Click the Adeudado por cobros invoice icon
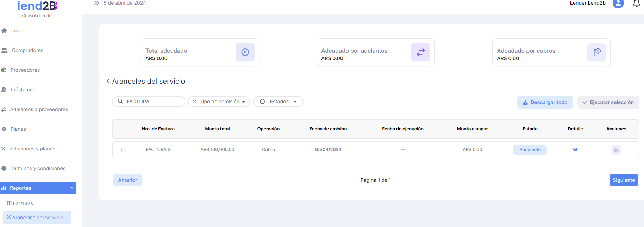 (596, 52)
